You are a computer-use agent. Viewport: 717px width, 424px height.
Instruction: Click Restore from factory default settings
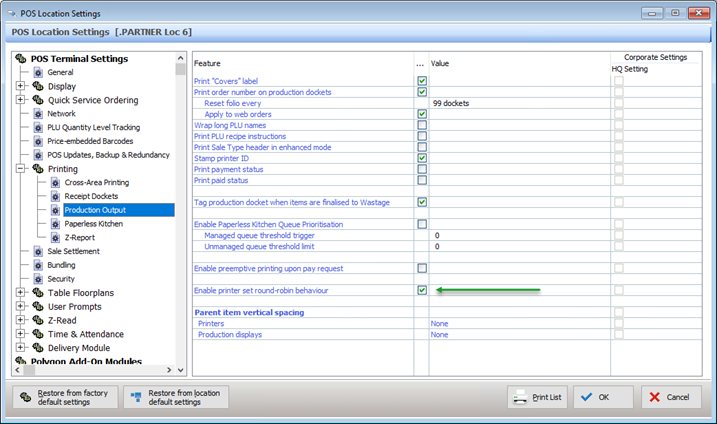(65, 397)
